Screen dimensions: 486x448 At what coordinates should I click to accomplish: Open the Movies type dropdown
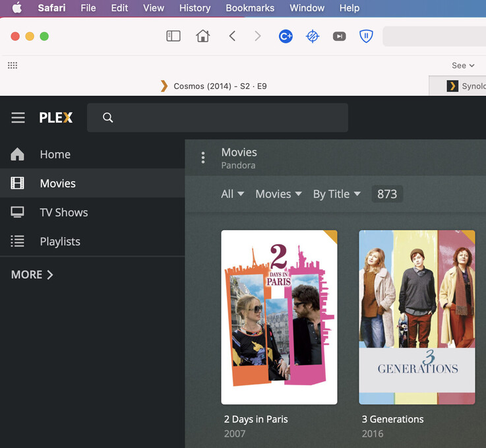point(279,194)
